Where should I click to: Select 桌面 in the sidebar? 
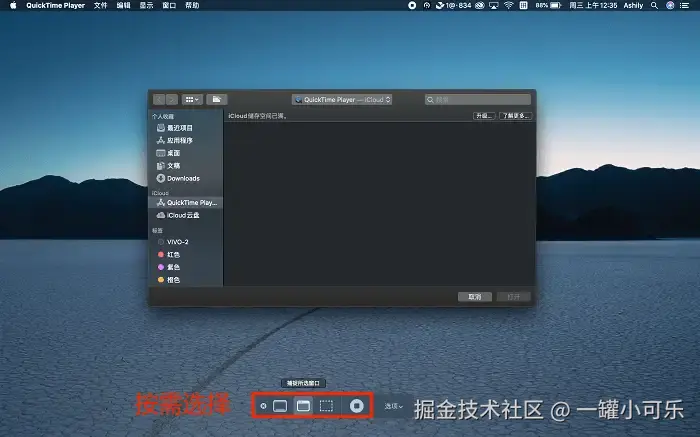point(185,153)
